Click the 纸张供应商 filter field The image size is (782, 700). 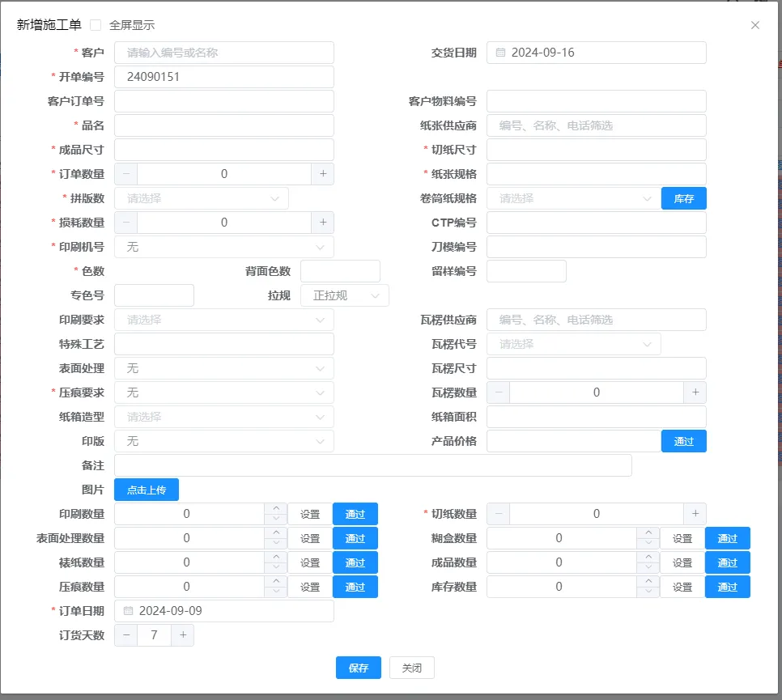click(597, 125)
